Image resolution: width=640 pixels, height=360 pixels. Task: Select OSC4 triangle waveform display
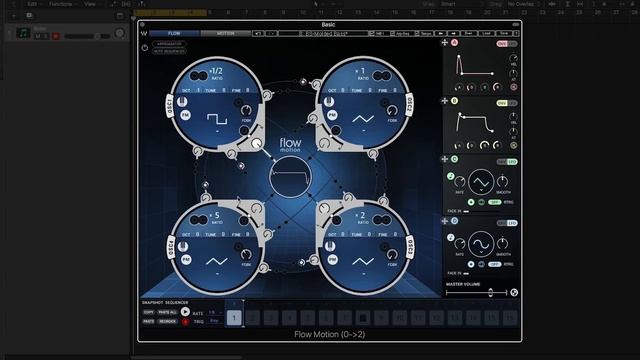pos(217,262)
